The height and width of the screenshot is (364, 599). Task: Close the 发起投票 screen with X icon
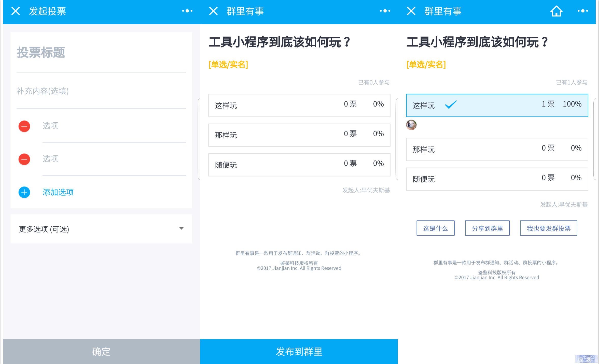16,11
